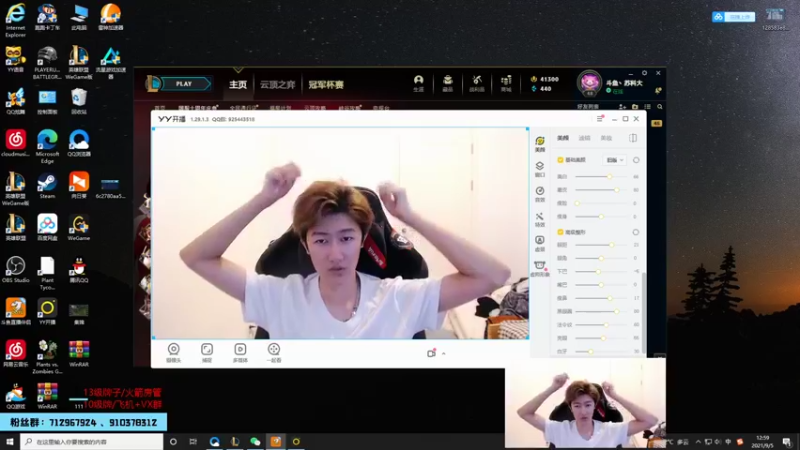This screenshot has height=450, width=800.
Task: Click the Cortana circle button on taskbar
Action: click(173, 441)
